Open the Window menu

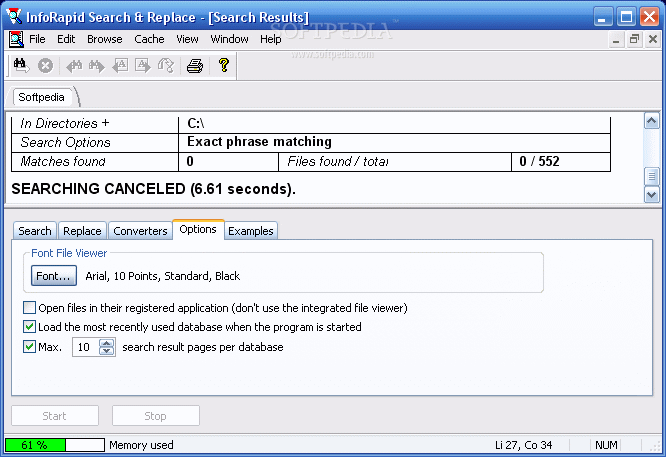point(229,39)
